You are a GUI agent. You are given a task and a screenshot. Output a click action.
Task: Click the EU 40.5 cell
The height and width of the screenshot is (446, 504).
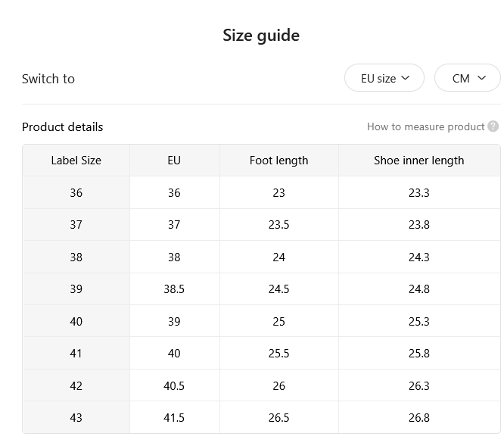coord(174,385)
